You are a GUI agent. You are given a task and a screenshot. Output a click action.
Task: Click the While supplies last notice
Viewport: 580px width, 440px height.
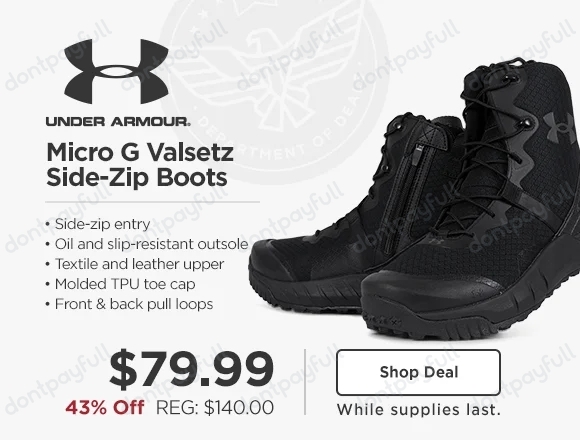(418, 410)
